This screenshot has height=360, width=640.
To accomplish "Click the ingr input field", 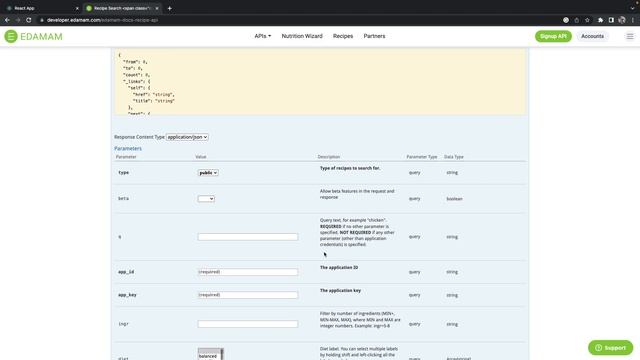I will click(x=248, y=324).
